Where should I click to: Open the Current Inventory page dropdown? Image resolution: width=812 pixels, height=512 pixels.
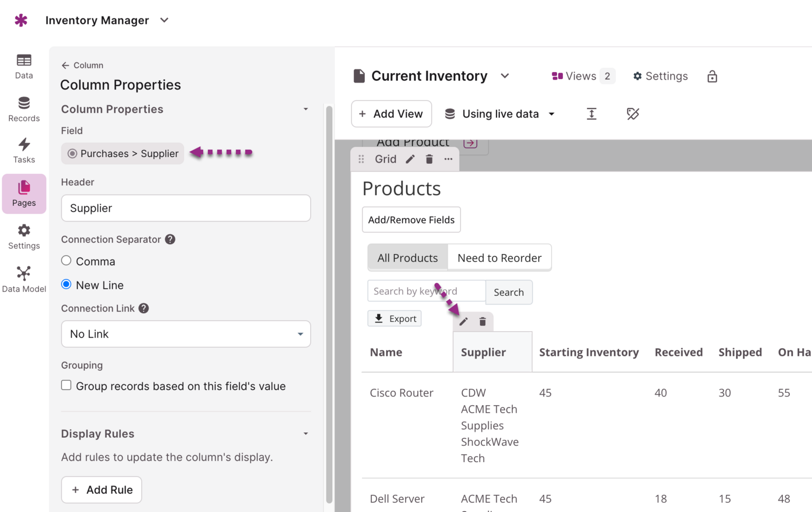point(505,76)
